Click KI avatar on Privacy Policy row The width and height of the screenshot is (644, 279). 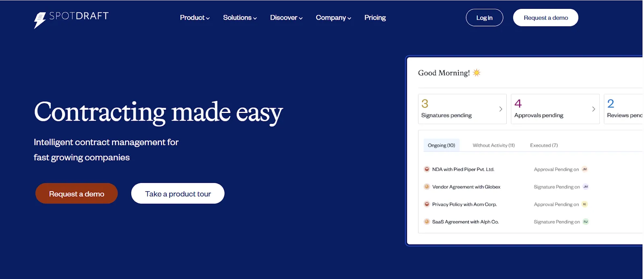[584, 204]
